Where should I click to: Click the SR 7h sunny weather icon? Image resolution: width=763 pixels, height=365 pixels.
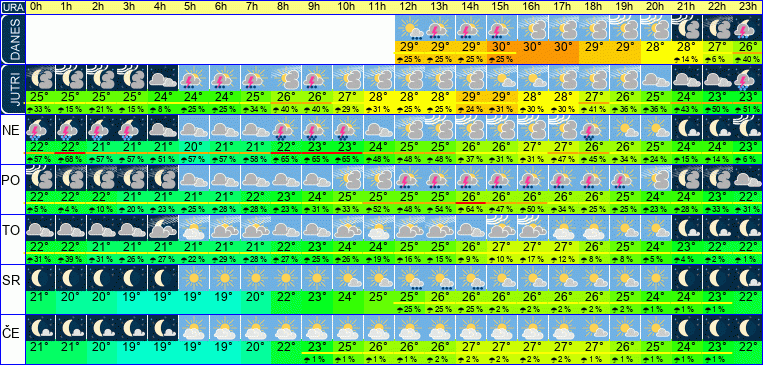(255, 278)
